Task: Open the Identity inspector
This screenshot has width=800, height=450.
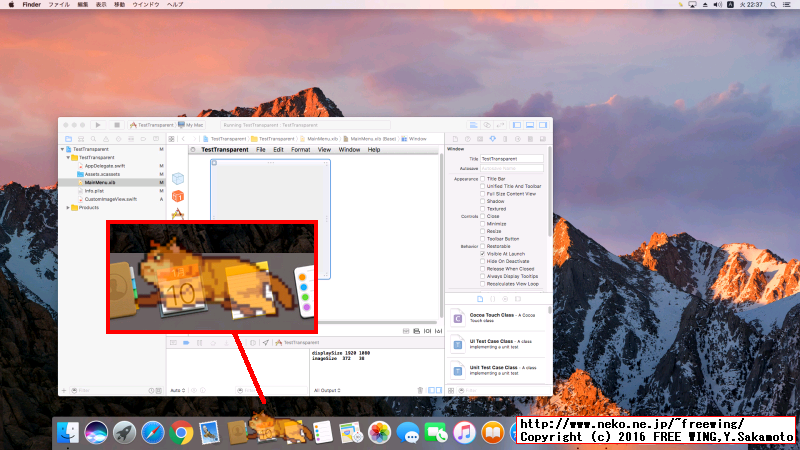Action: coord(480,139)
